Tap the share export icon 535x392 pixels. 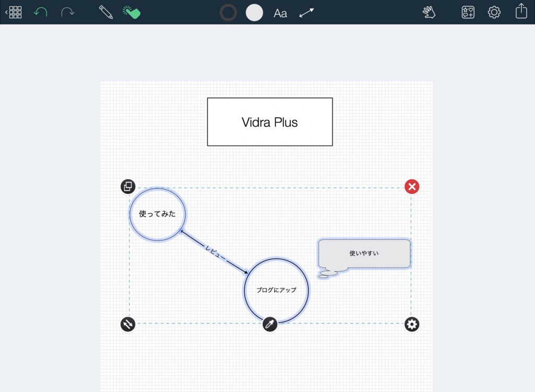coord(521,11)
